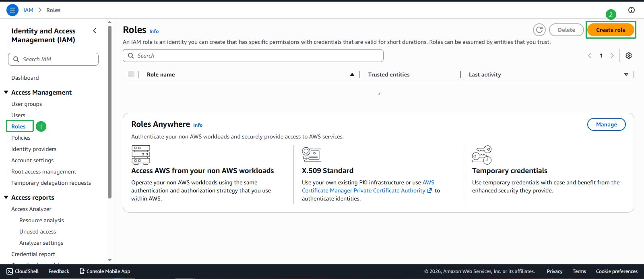Click the CloudShell icon in footer

[x=10, y=271]
